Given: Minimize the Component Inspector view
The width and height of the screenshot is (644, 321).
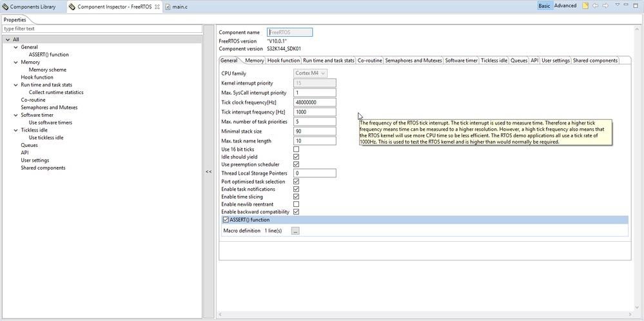Looking at the screenshot, I should [627, 5].
